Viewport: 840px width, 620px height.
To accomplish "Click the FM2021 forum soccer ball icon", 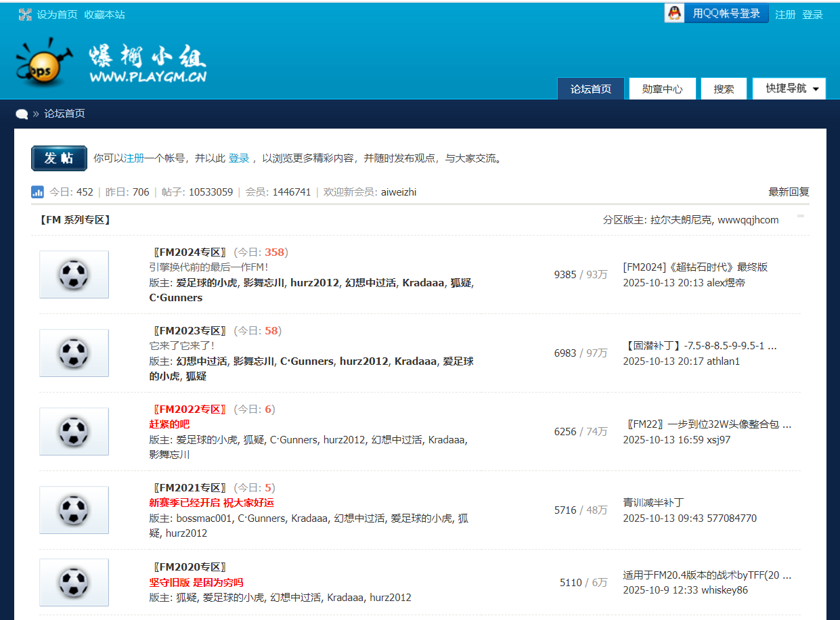I will (x=74, y=510).
